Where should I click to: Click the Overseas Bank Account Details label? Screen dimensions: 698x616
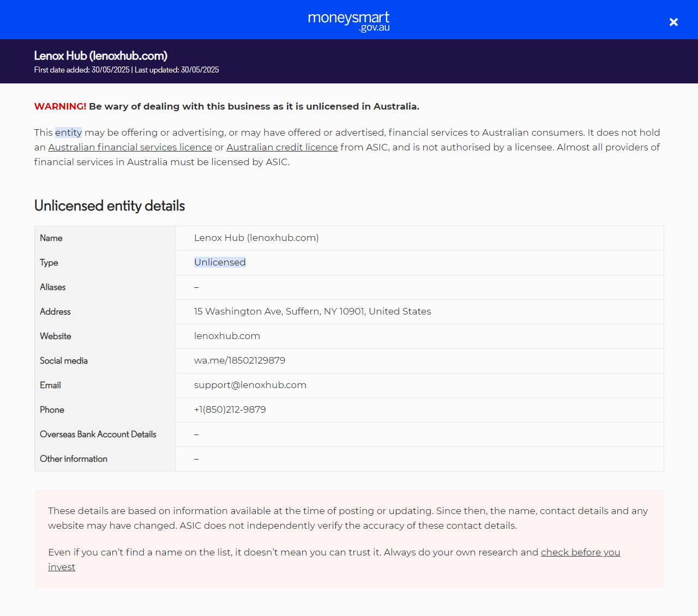point(98,434)
